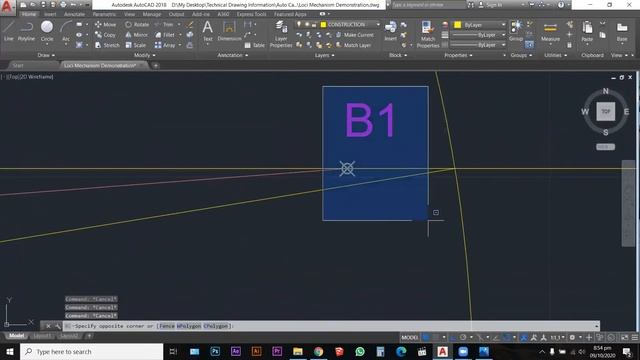640x360 pixels.
Task: Click the Copy command
Action: click(105, 35)
